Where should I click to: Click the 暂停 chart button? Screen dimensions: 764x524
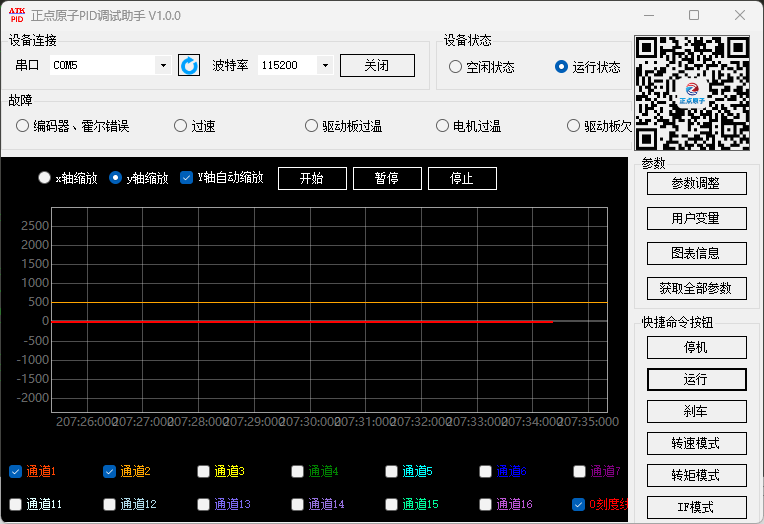(x=387, y=178)
